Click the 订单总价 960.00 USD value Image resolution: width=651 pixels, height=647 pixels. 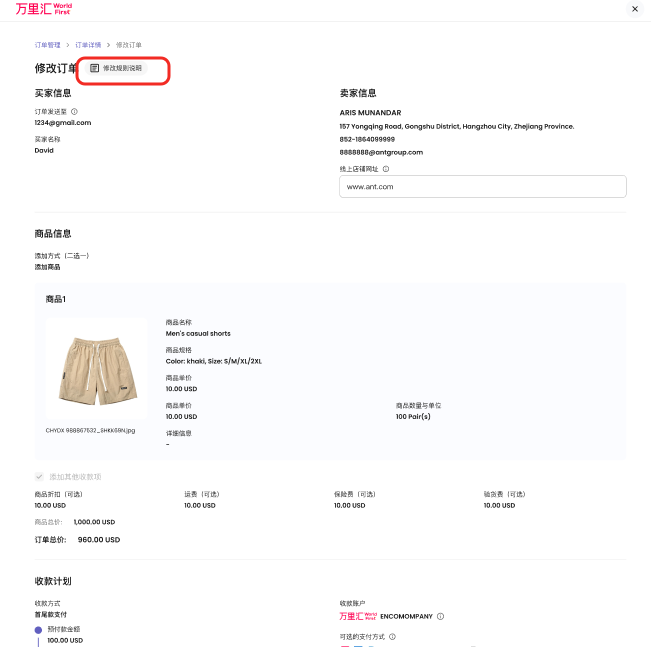tap(98, 540)
